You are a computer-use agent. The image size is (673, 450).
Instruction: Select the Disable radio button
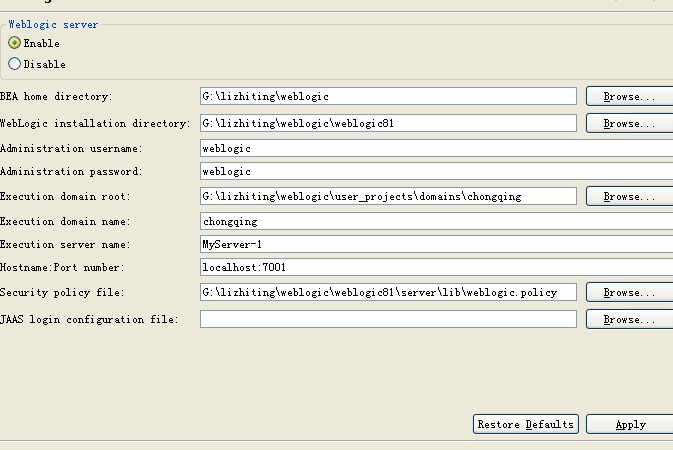tap(15, 64)
